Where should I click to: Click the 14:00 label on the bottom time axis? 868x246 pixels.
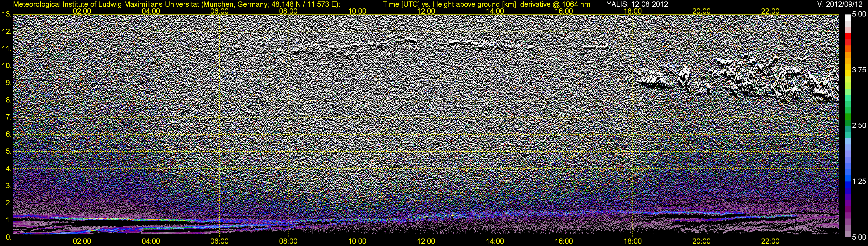tap(495, 241)
